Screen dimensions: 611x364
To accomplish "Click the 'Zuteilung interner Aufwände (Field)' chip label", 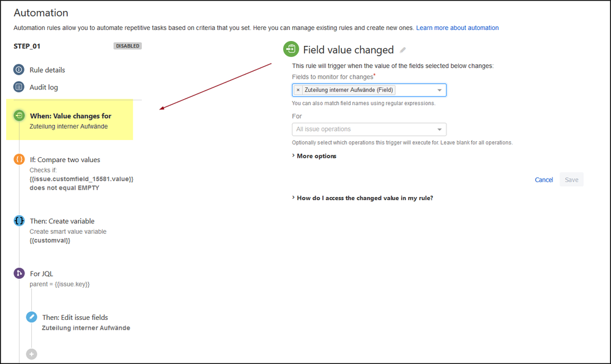I will coord(349,90).
